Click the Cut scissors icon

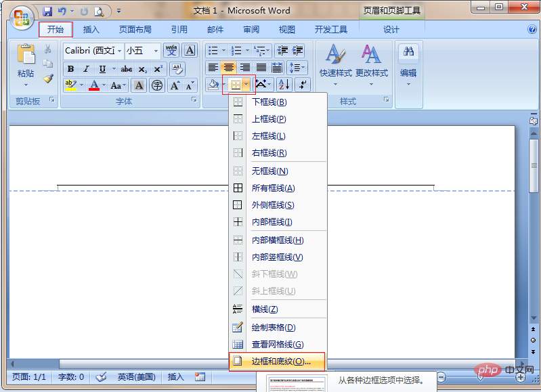[x=48, y=49]
